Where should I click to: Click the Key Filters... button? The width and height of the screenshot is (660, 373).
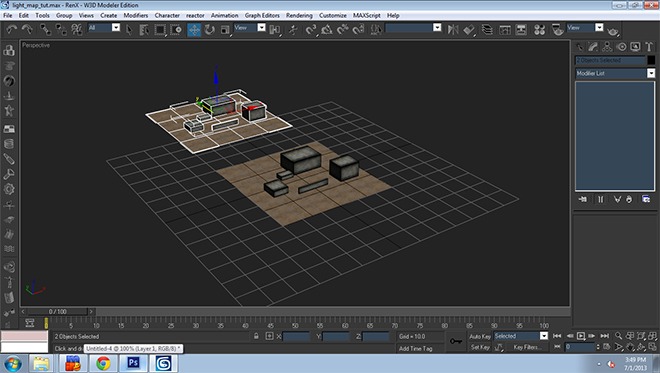point(527,347)
